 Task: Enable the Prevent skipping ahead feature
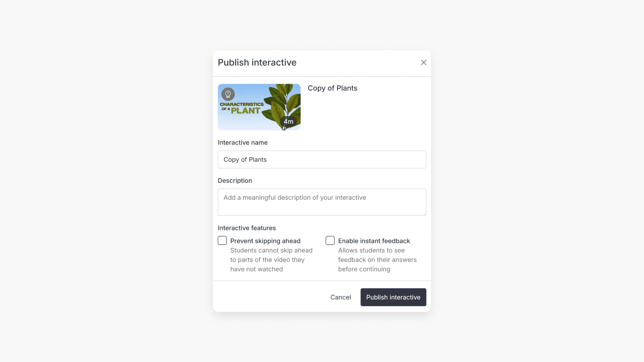point(222,240)
